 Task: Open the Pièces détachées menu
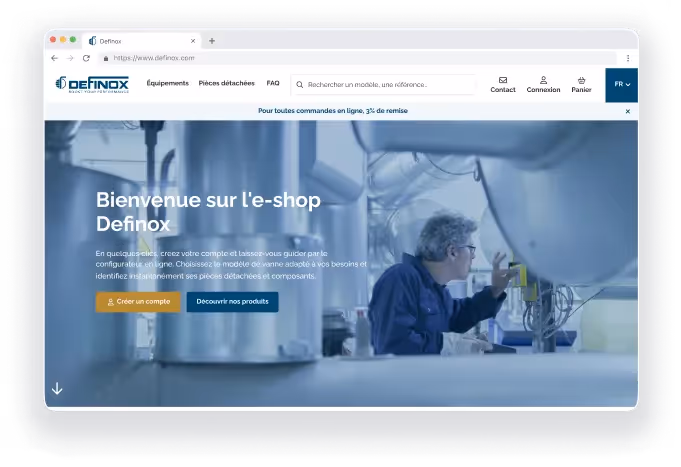click(227, 83)
